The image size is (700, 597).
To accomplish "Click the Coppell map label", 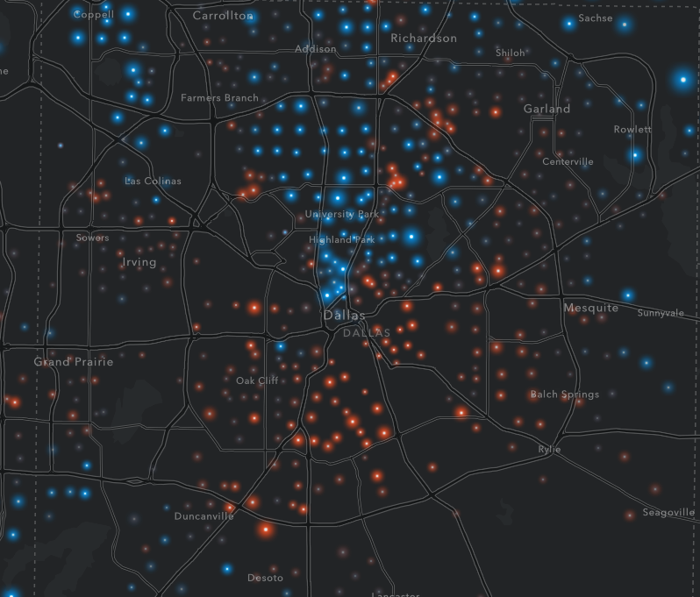I will (x=93, y=15).
